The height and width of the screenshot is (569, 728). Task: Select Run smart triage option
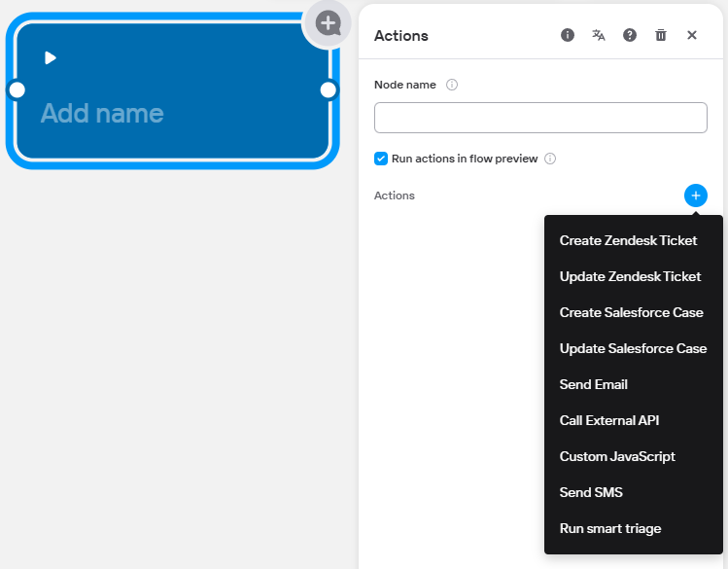tap(610, 528)
